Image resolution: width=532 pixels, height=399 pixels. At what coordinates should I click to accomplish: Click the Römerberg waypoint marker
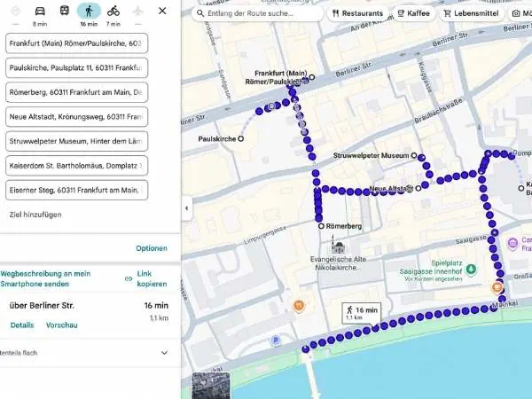[321, 226]
